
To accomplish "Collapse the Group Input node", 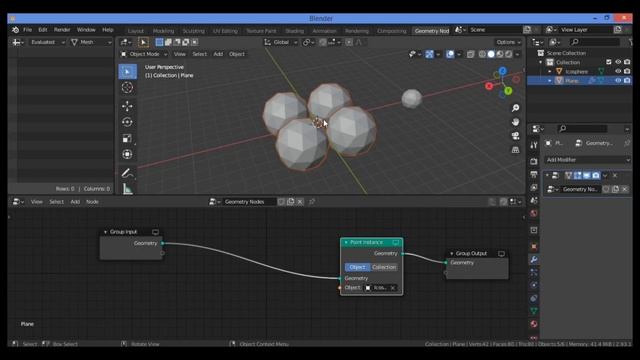I will [x=105, y=232].
